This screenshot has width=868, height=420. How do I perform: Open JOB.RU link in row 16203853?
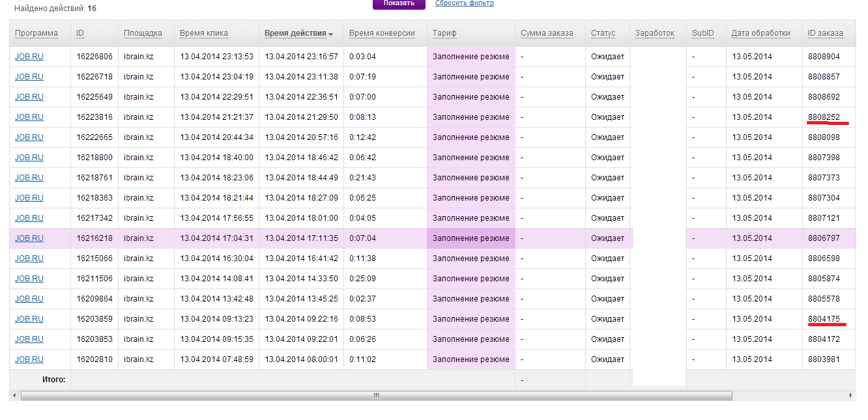coord(29,339)
